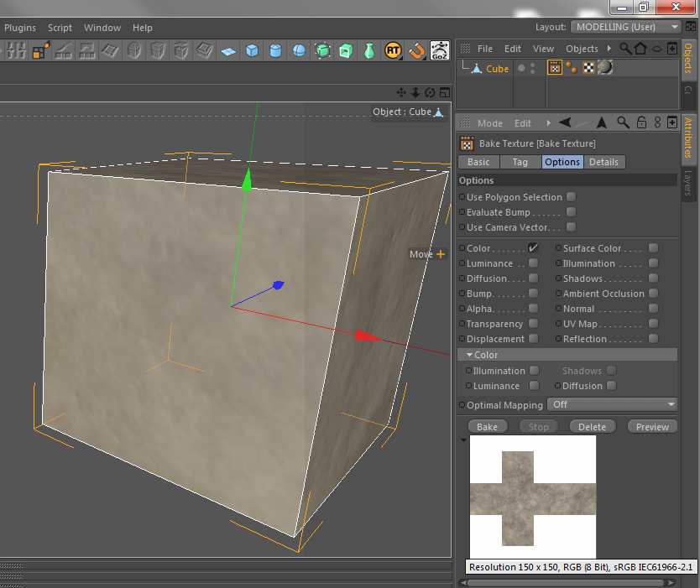The image size is (700, 588).
Task: Uncheck the Color channel checkbox
Action: (533, 248)
